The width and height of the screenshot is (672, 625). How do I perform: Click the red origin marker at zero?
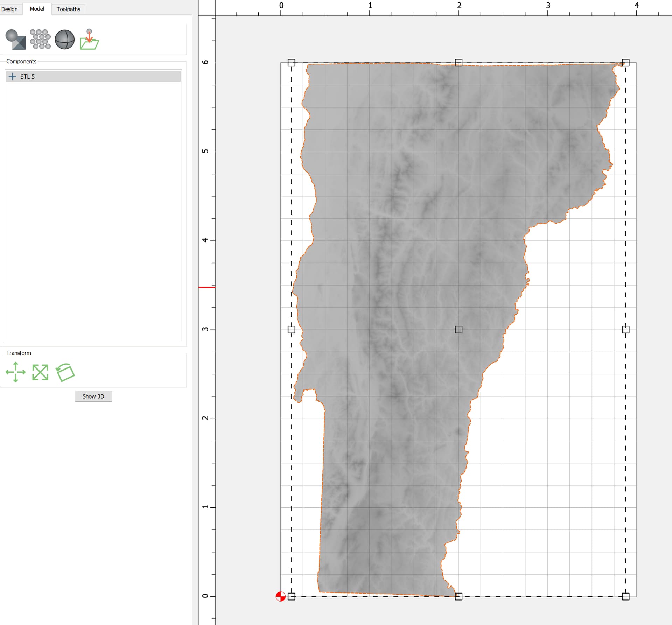[281, 596]
